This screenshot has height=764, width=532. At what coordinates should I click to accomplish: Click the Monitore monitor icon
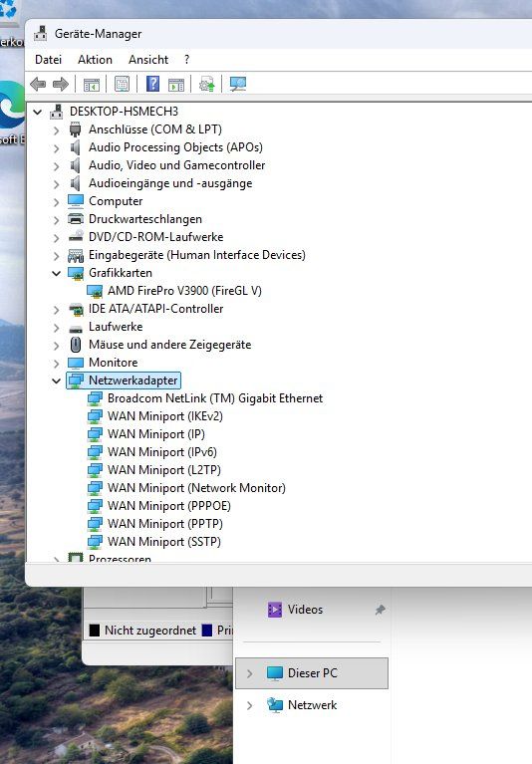pos(76,363)
